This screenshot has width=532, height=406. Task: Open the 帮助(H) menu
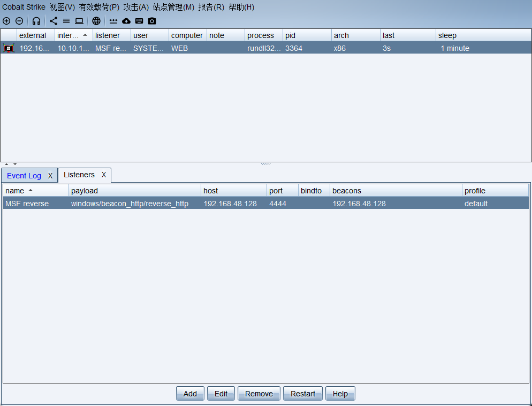241,7
